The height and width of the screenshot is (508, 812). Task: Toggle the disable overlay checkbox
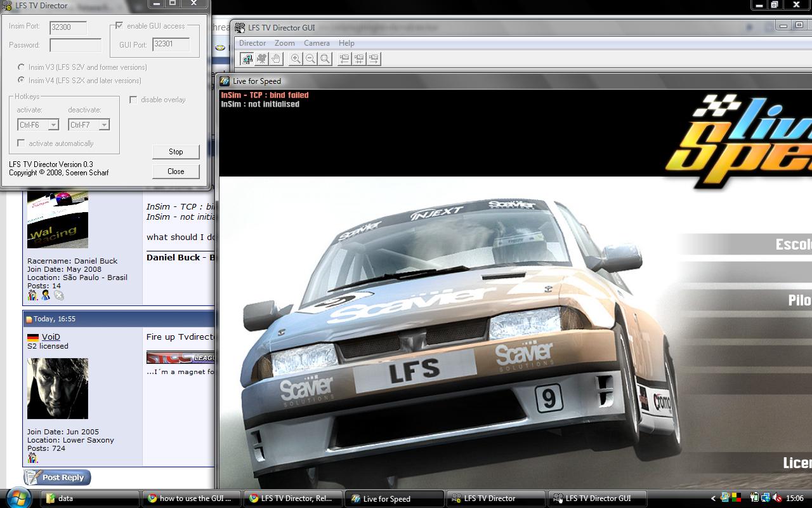[133, 100]
